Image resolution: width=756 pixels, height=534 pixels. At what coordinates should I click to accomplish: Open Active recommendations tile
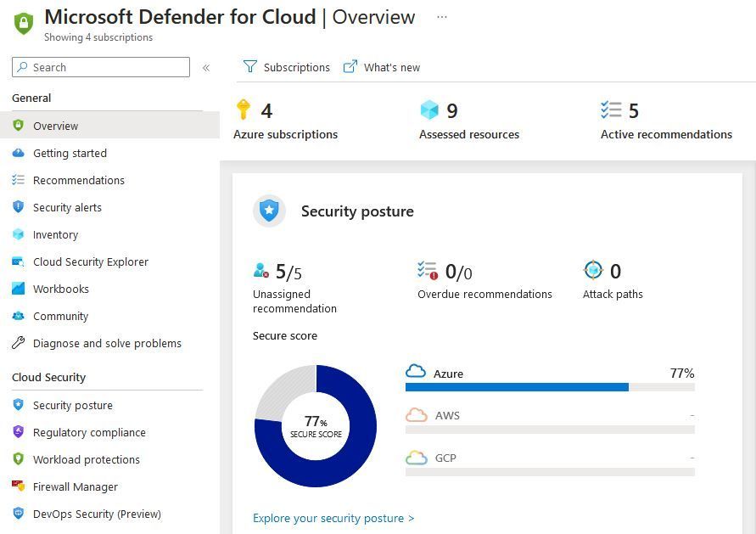click(666, 120)
